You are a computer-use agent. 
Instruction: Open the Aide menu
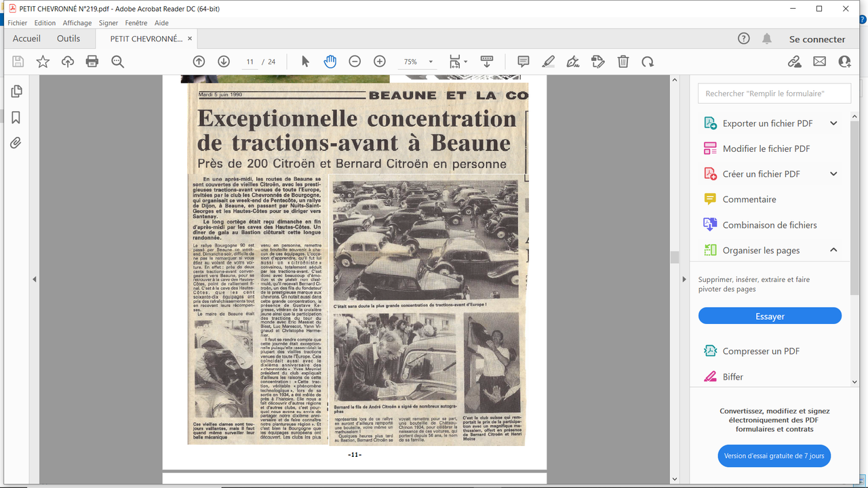[x=161, y=23]
